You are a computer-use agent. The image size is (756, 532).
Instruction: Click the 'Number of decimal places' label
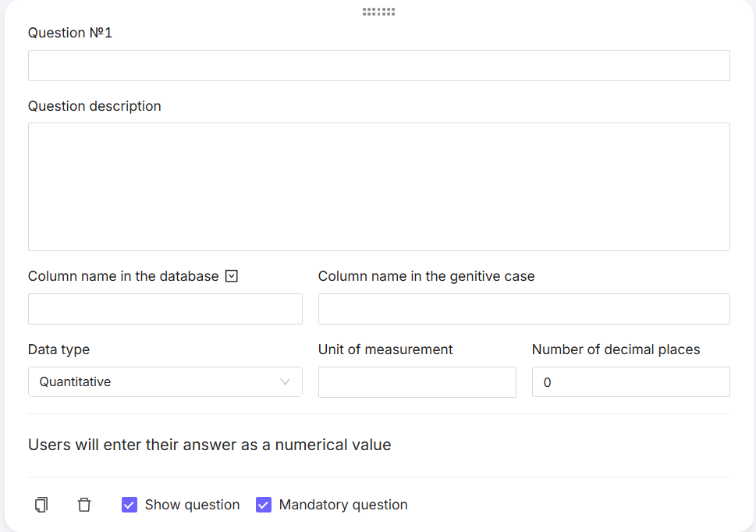616,349
